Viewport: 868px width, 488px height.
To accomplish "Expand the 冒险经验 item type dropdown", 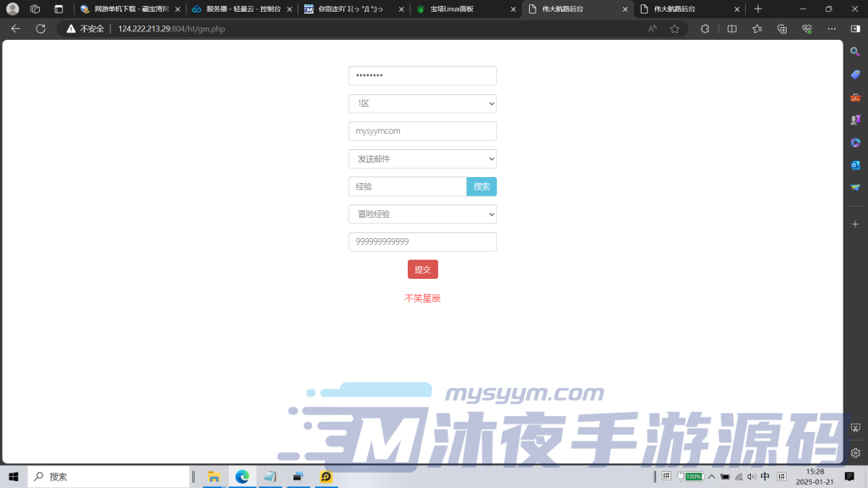I will point(422,213).
